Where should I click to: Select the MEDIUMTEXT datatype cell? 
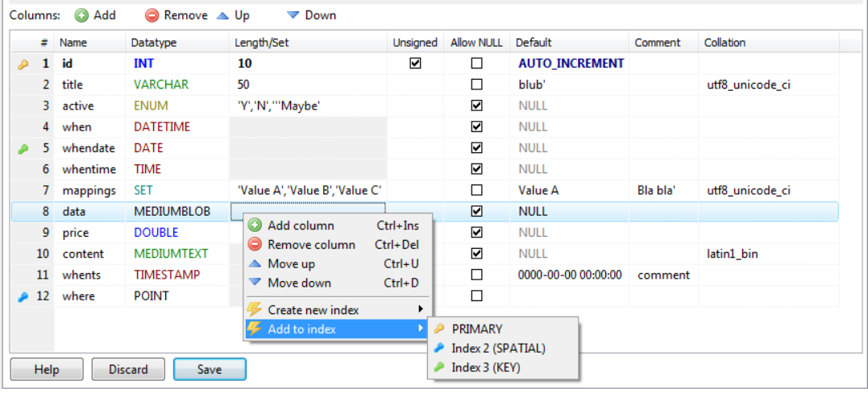tap(177, 254)
